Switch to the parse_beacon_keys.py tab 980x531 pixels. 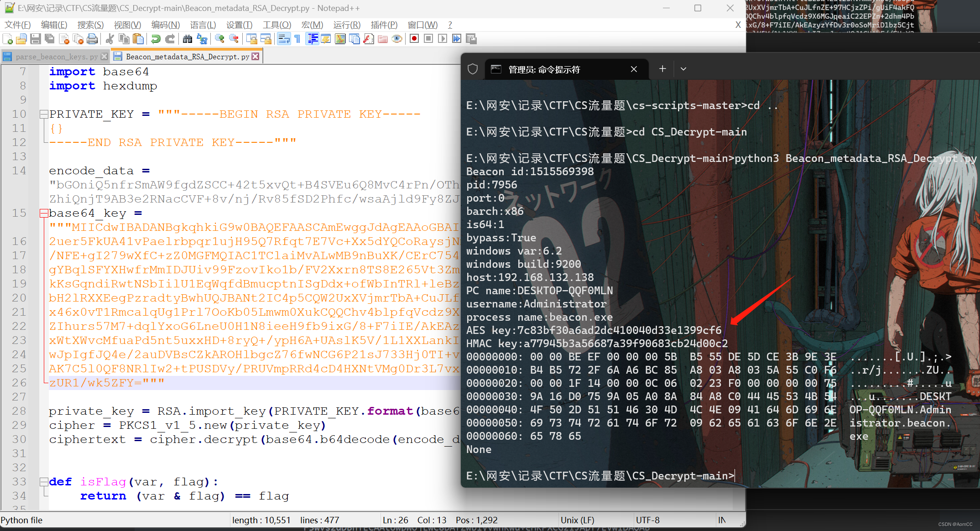point(56,57)
